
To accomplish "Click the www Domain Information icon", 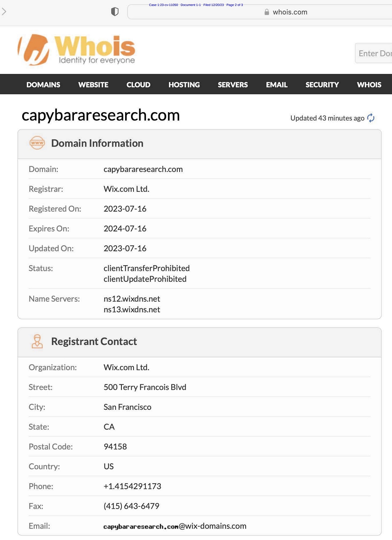I will pos(37,143).
